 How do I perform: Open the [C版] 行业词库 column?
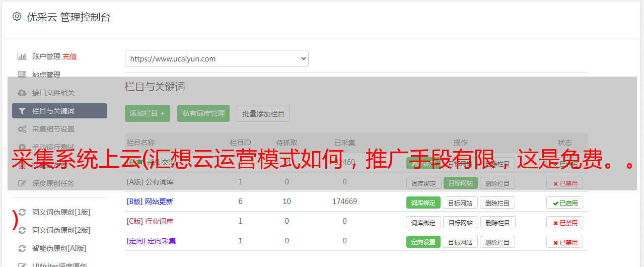(x=150, y=221)
